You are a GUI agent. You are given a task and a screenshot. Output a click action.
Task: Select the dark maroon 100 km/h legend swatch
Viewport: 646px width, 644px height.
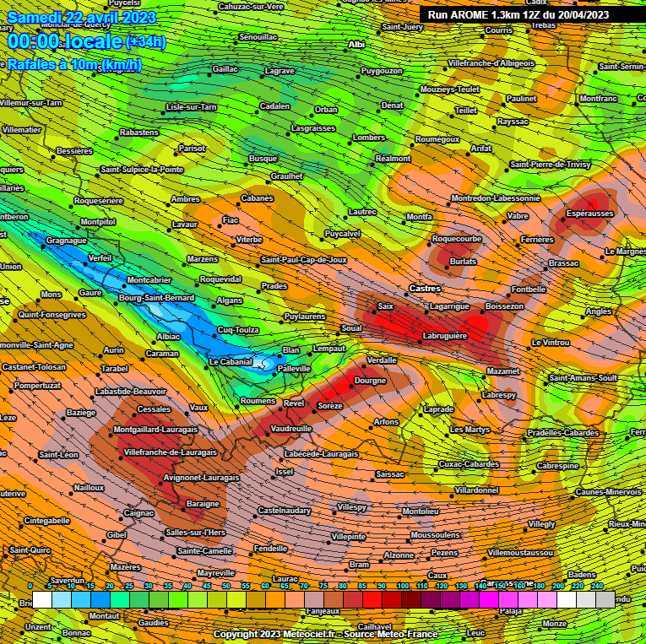(411, 599)
